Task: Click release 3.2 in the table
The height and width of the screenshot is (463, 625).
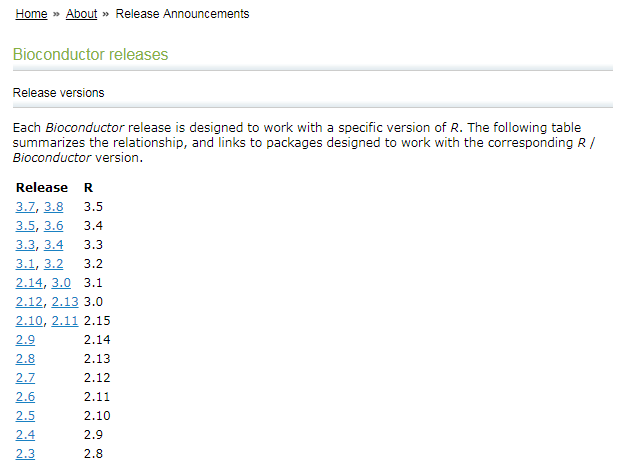Action: (53, 264)
